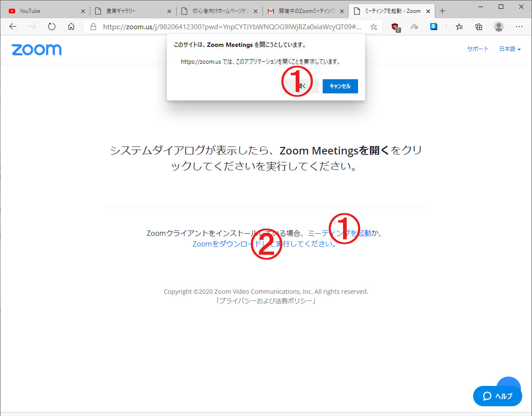Click the zoom.us address bar
Image resolution: width=532 pixels, height=416 pixels.
[232, 27]
